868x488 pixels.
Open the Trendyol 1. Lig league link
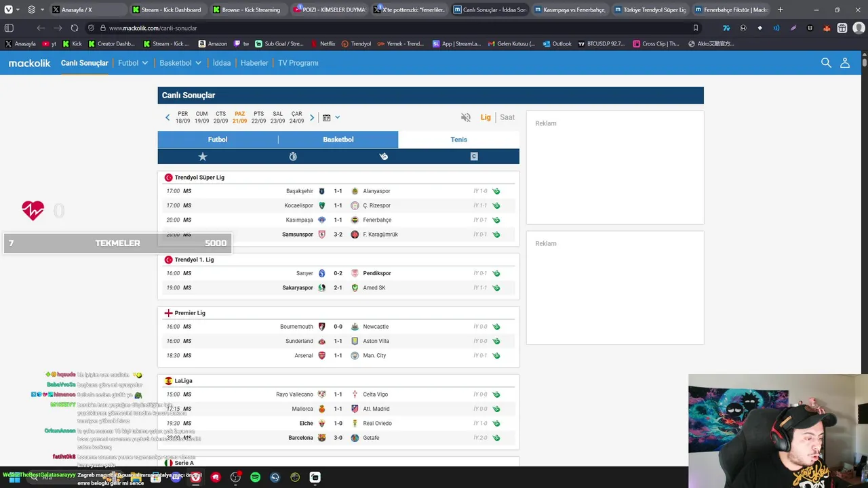pos(194,260)
